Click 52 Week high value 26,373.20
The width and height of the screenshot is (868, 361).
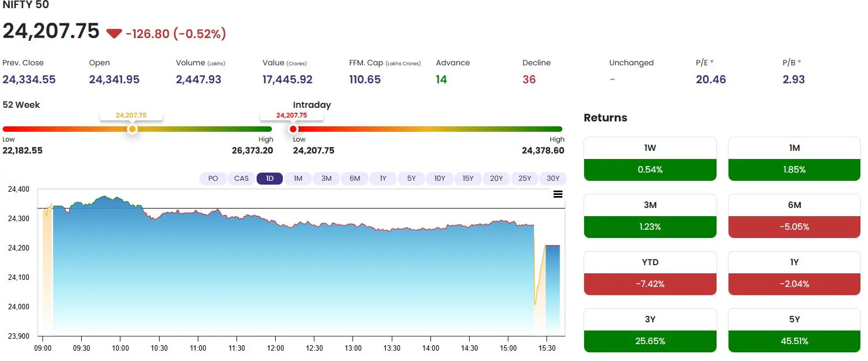point(252,150)
